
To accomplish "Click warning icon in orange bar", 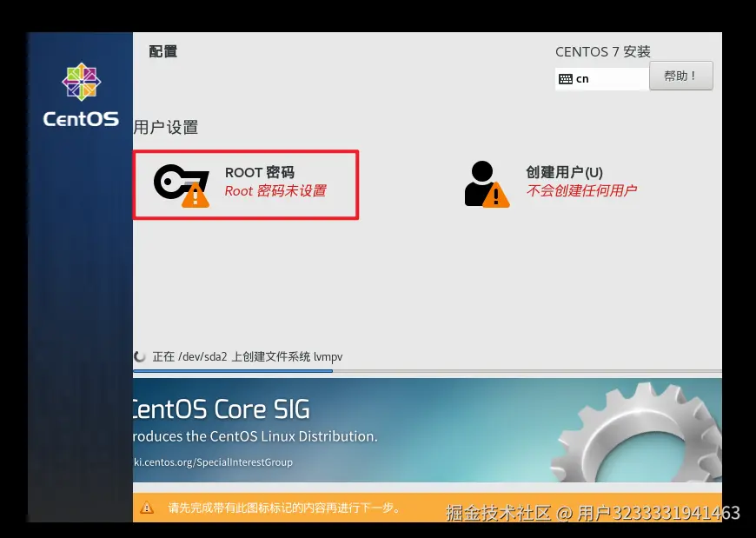I will click(x=147, y=508).
